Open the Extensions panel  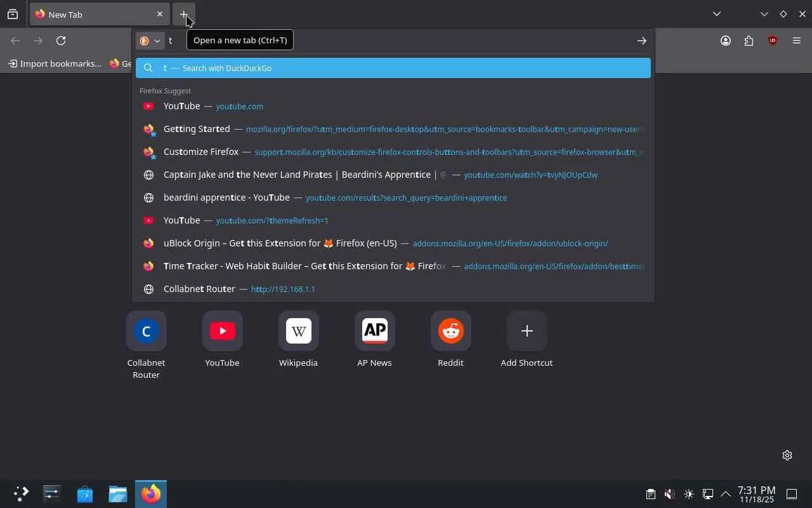pos(749,41)
